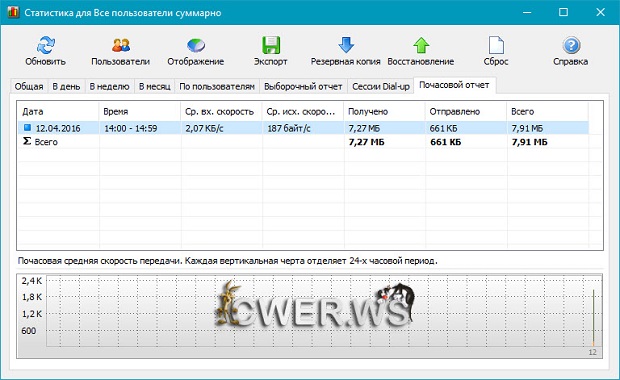Close the statistics window
Viewport: 620px width, 380px height.
(x=600, y=12)
